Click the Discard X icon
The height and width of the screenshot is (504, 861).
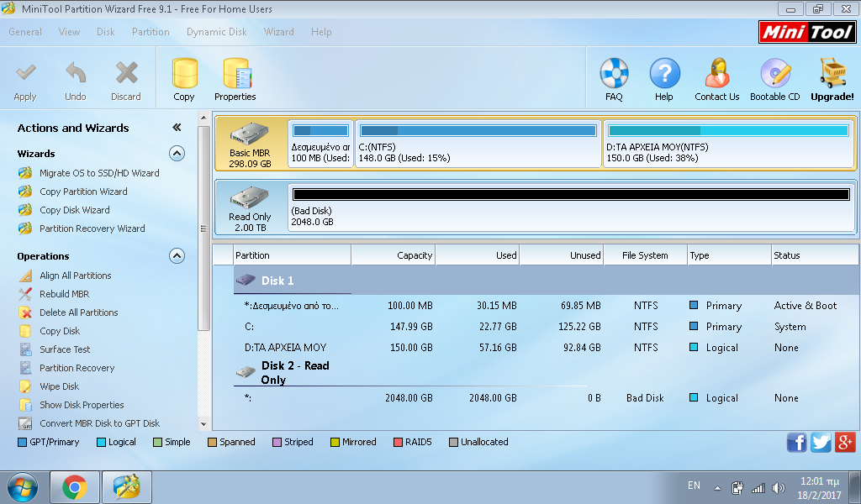tap(126, 73)
